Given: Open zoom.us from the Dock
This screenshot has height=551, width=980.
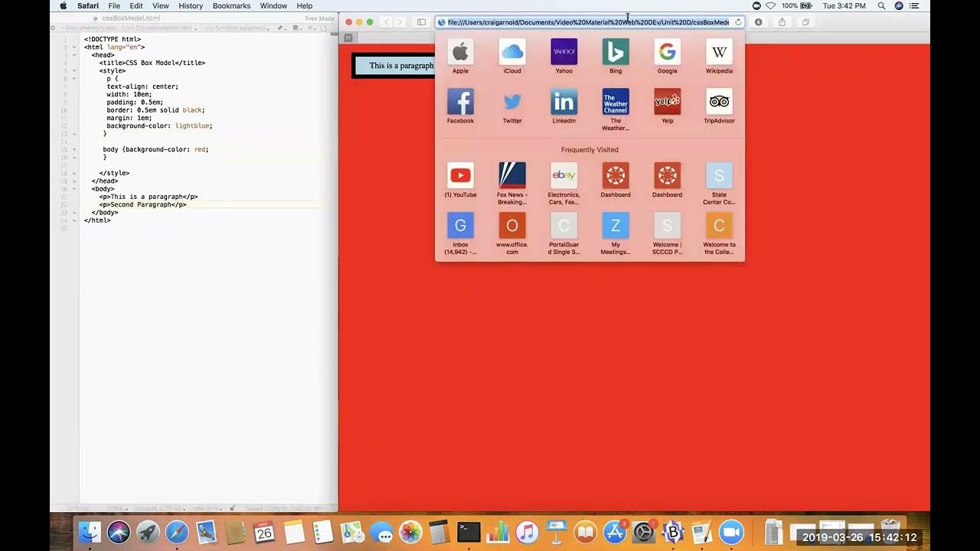Looking at the screenshot, I should coord(731,531).
